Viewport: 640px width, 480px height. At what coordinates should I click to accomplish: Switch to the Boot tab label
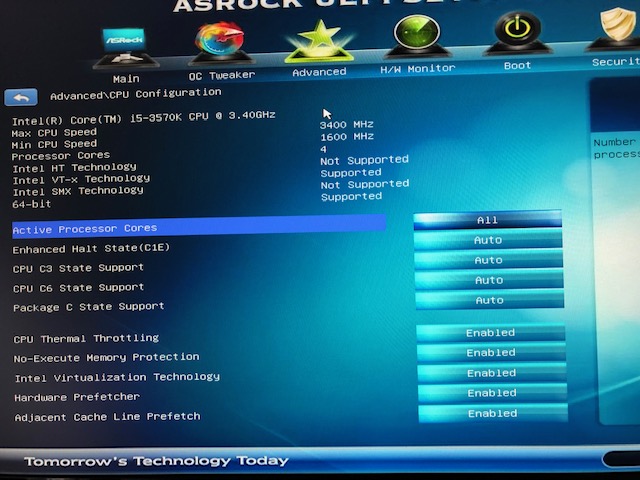517,65
